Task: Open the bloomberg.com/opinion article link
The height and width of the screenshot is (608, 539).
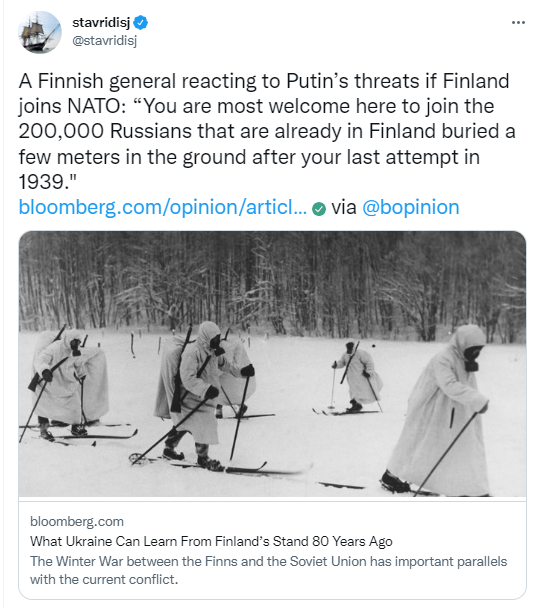Action: (163, 207)
